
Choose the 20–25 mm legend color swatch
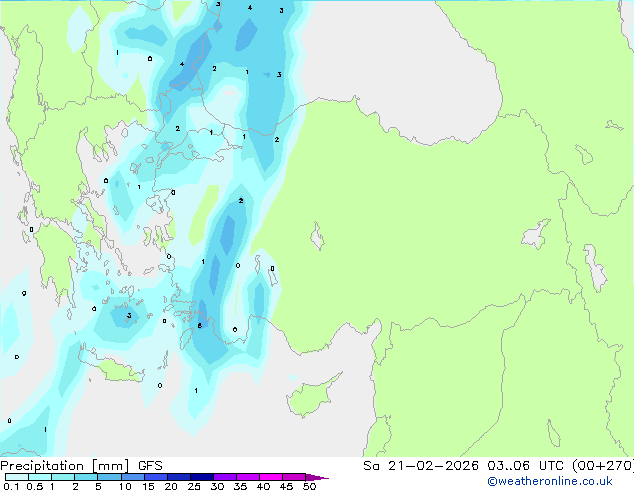click(x=179, y=477)
